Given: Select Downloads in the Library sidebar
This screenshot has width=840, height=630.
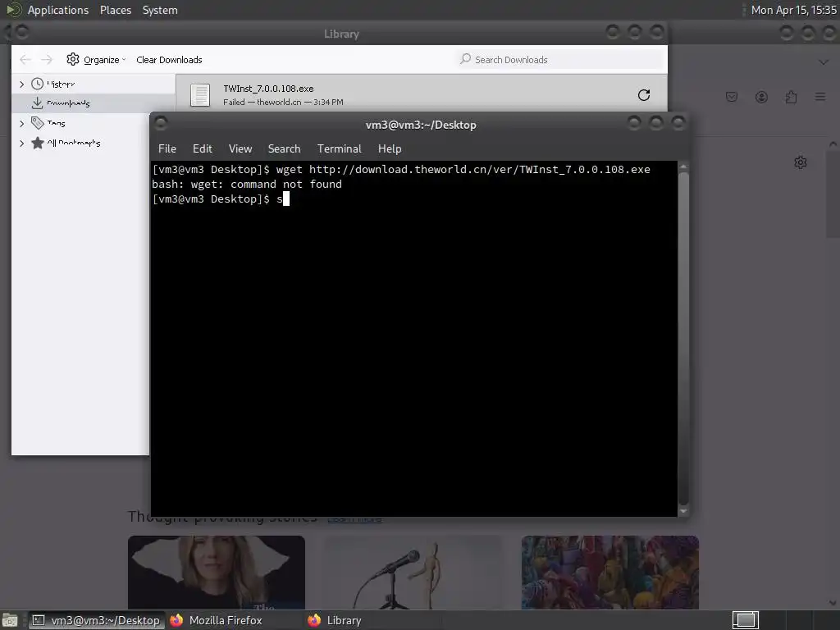Looking at the screenshot, I should [x=94, y=103].
